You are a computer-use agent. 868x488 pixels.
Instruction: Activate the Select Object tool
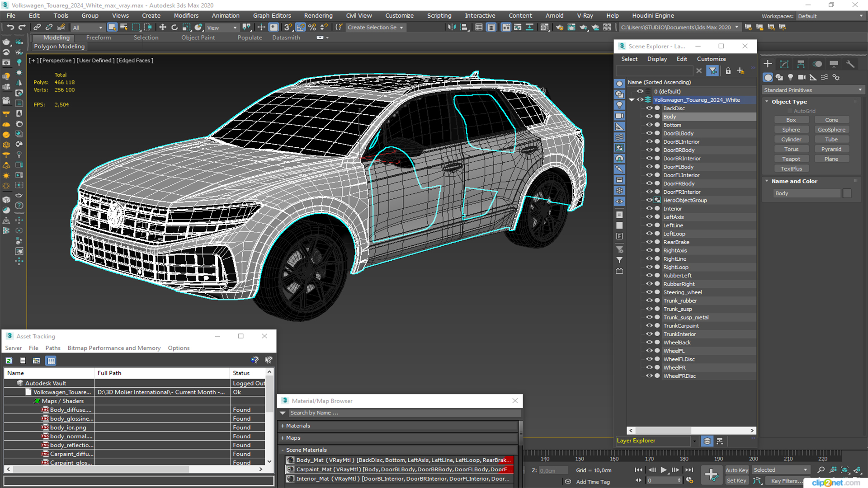[112, 28]
